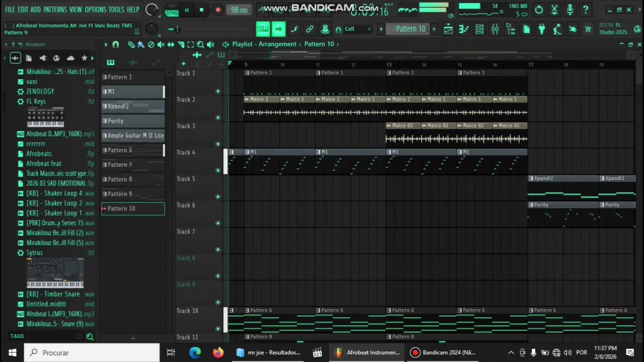The width and height of the screenshot is (644, 362).
Task: Mute Track 6 using its green dot
Action: tap(218, 223)
